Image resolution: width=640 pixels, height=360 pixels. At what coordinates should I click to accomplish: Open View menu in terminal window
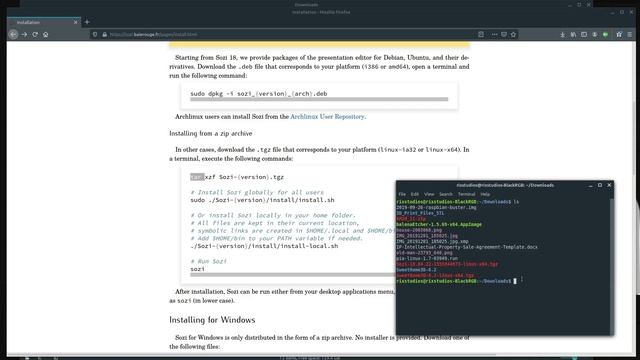tap(429, 194)
